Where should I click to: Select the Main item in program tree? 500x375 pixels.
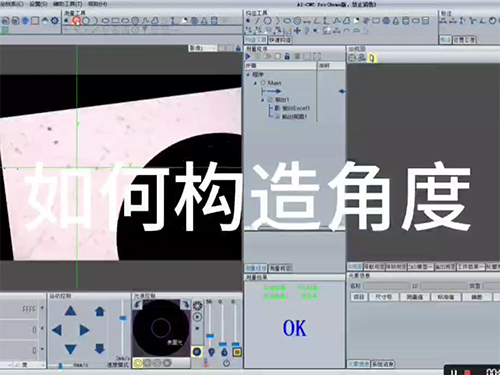tap(274, 83)
